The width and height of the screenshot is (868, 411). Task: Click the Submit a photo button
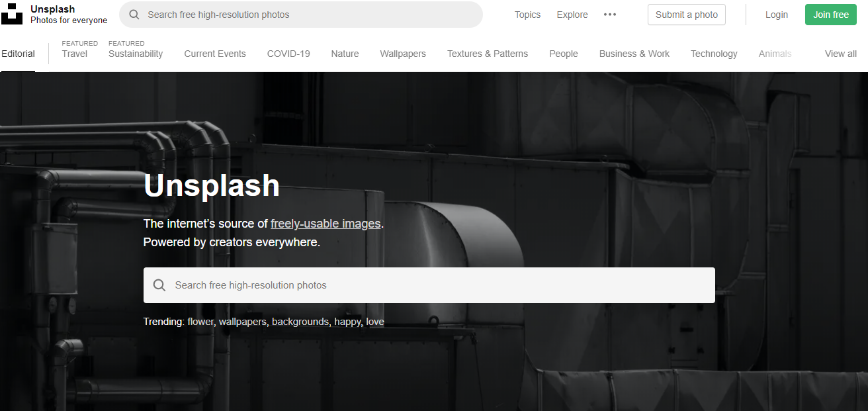pyautogui.click(x=687, y=15)
